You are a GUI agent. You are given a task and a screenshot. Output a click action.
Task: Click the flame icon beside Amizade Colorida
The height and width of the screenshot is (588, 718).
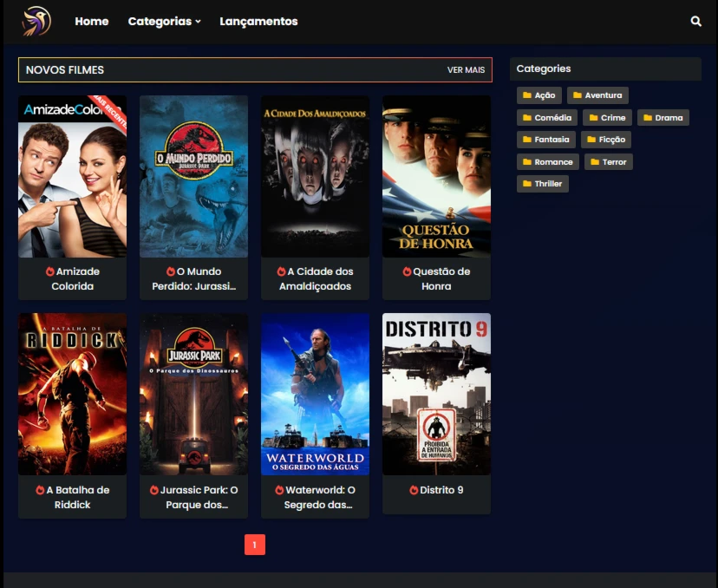(50, 271)
